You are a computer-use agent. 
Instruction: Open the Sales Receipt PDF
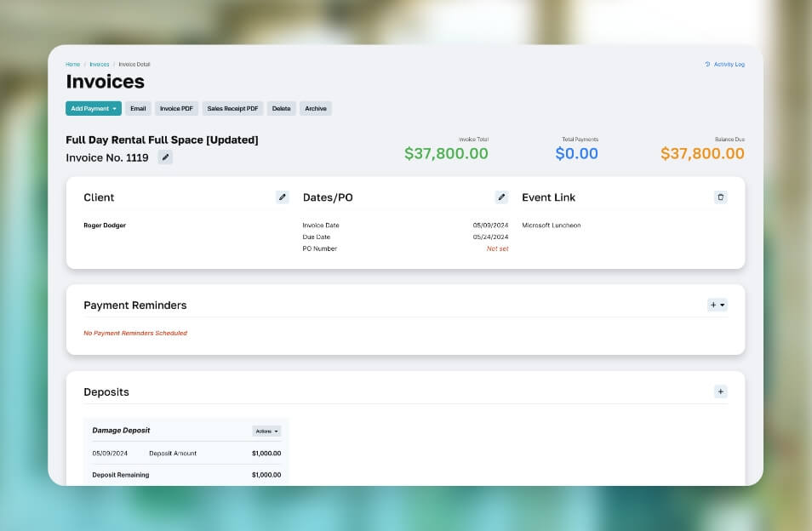point(232,109)
